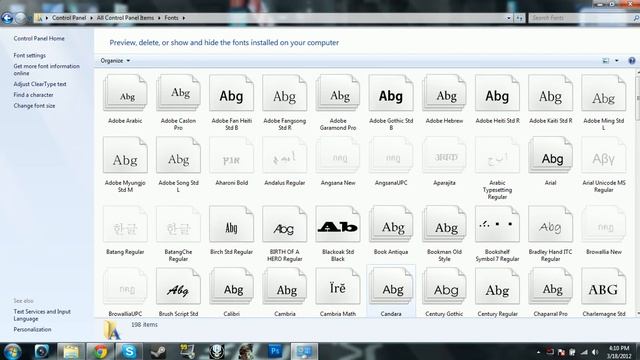
Task: Select the Aparajita font icon
Action: point(444,155)
